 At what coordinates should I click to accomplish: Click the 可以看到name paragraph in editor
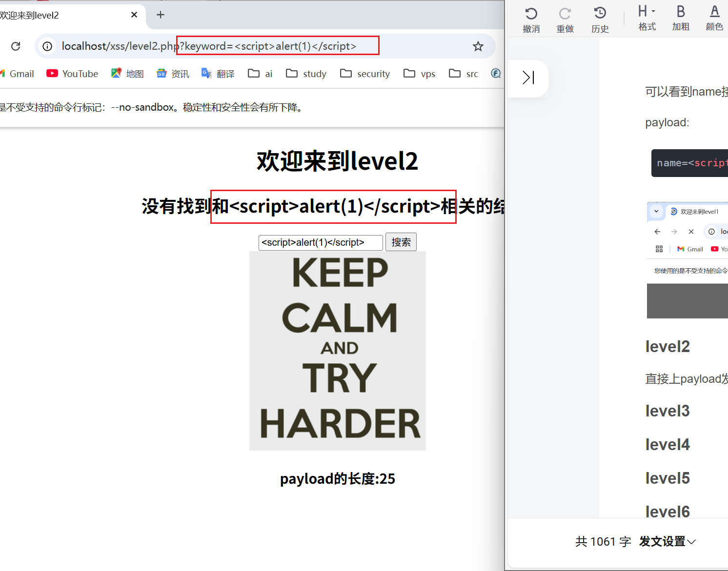687,92
